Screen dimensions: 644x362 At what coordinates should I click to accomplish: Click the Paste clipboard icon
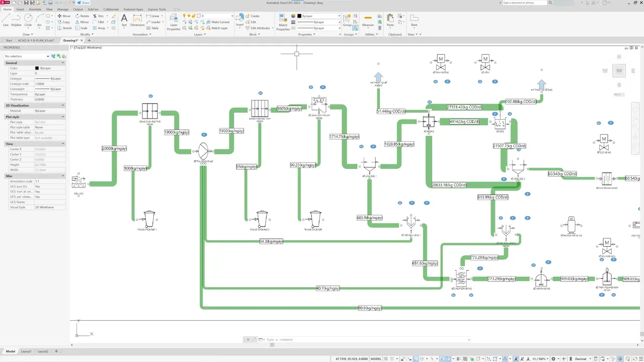[x=390, y=20]
